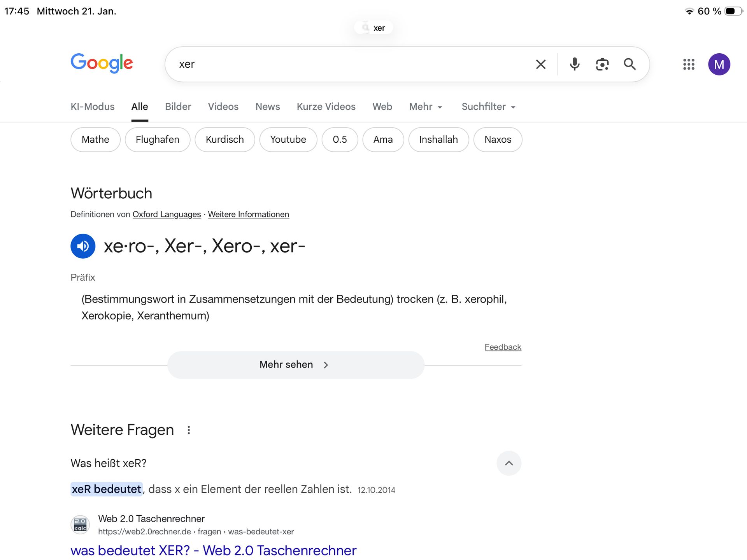Switch to KI-Modus tab

[93, 107]
